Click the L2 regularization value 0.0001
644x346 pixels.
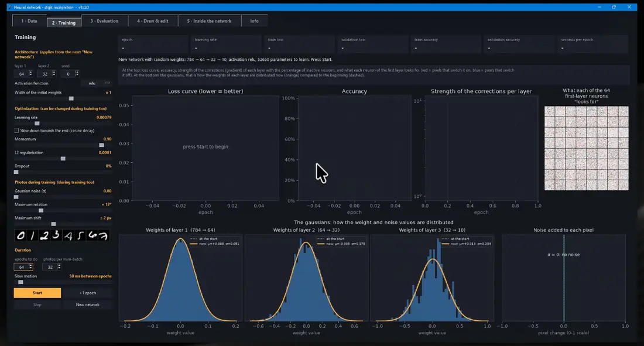pyautogui.click(x=105, y=152)
